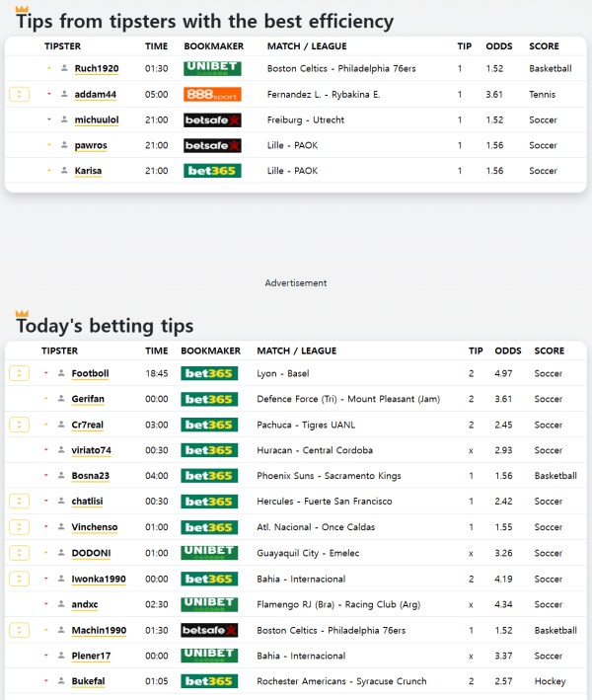The width and height of the screenshot is (592, 700).
Task: Click the person icon next to DODONI
Action: tap(61, 553)
